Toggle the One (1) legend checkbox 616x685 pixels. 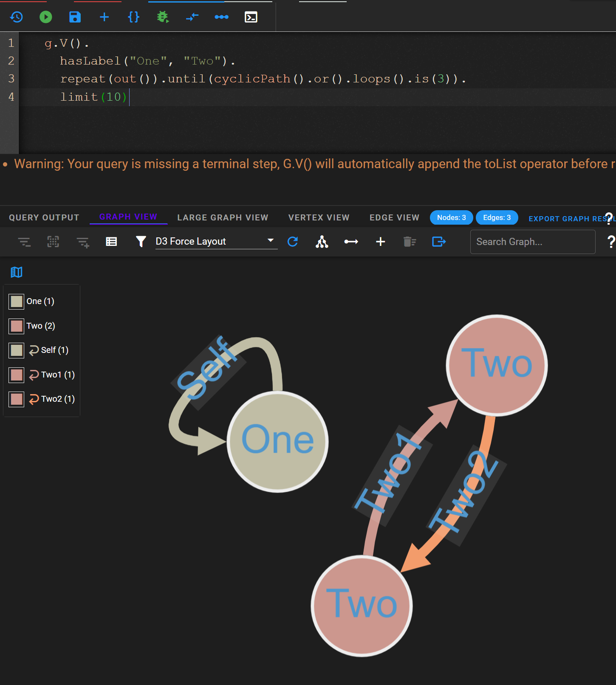coord(17,302)
